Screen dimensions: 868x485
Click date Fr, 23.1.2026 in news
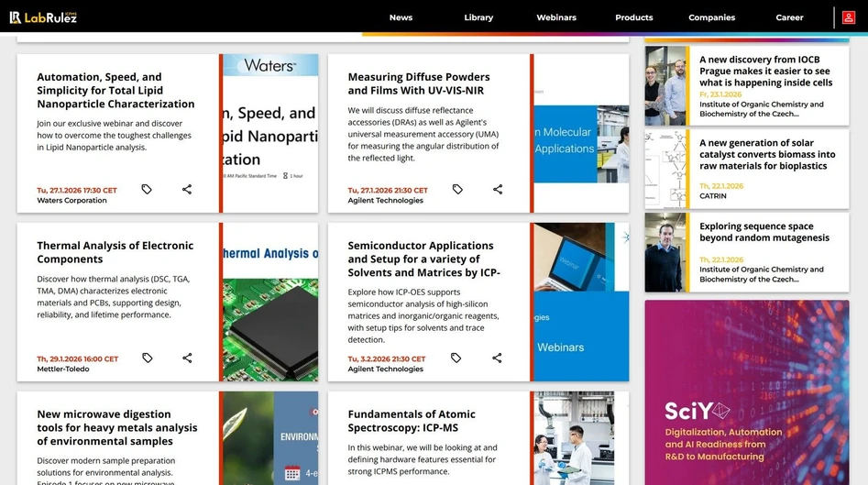(720, 94)
